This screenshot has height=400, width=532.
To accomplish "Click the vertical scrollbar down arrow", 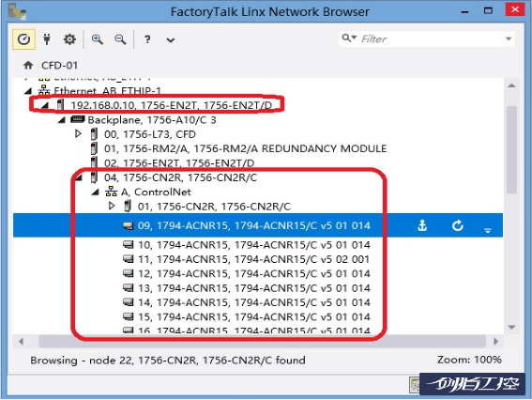I will (511, 327).
